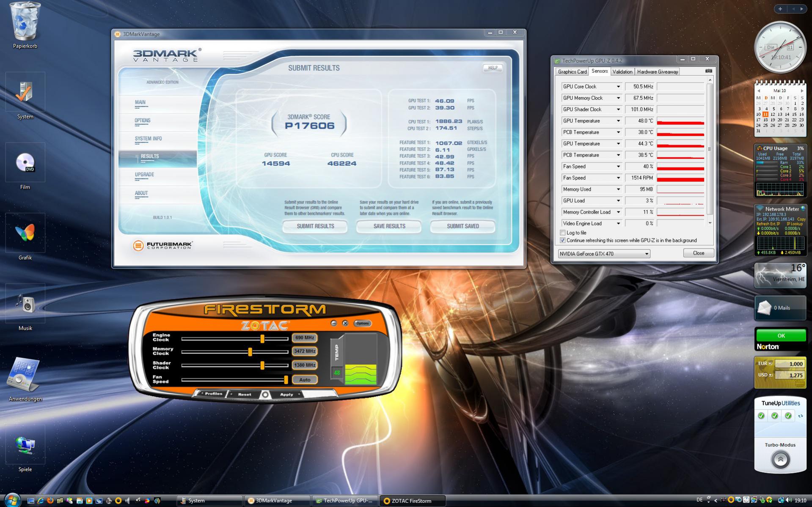Image resolution: width=812 pixels, height=507 pixels.
Task: Click the SUBMIT SAVED button
Action: pyautogui.click(x=463, y=226)
